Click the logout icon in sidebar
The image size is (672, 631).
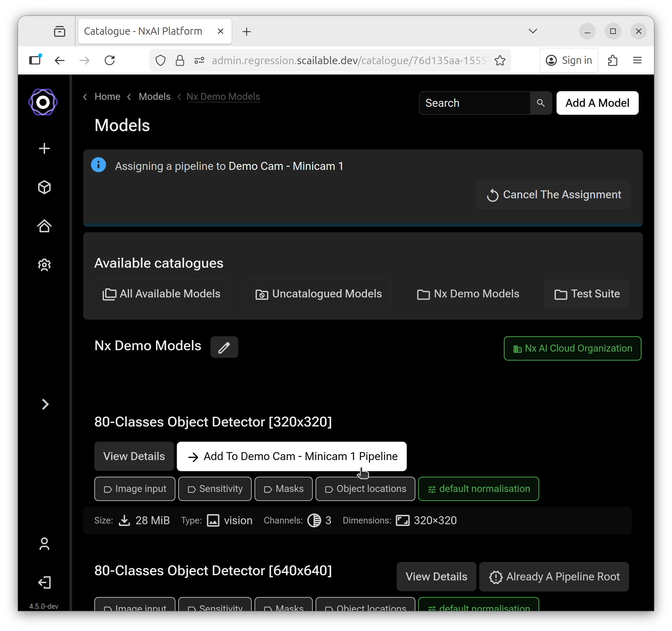click(44, 582)
